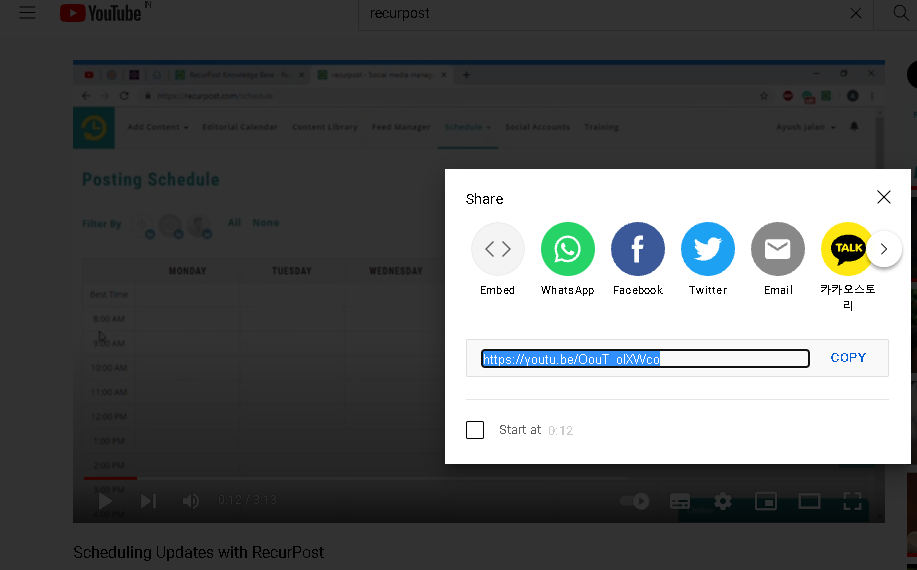Open Ayush Jalan account dropdown in video
This screenshot has width=917, height=570.
(x=805, y=127)
